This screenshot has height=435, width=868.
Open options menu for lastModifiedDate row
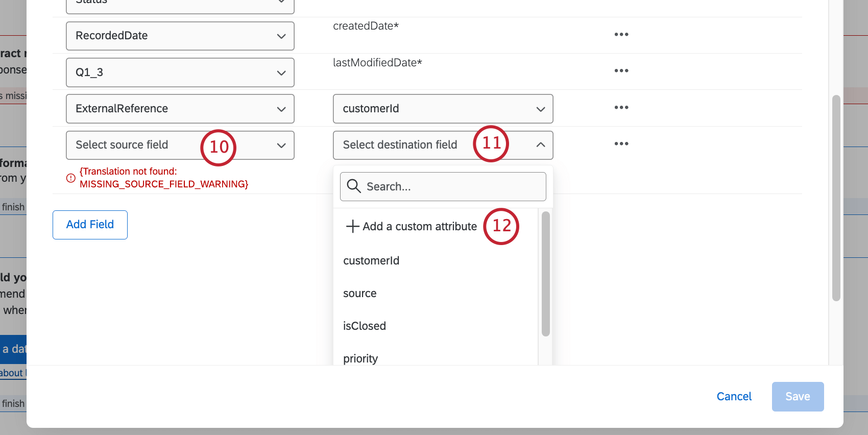(x=621, y=71)
